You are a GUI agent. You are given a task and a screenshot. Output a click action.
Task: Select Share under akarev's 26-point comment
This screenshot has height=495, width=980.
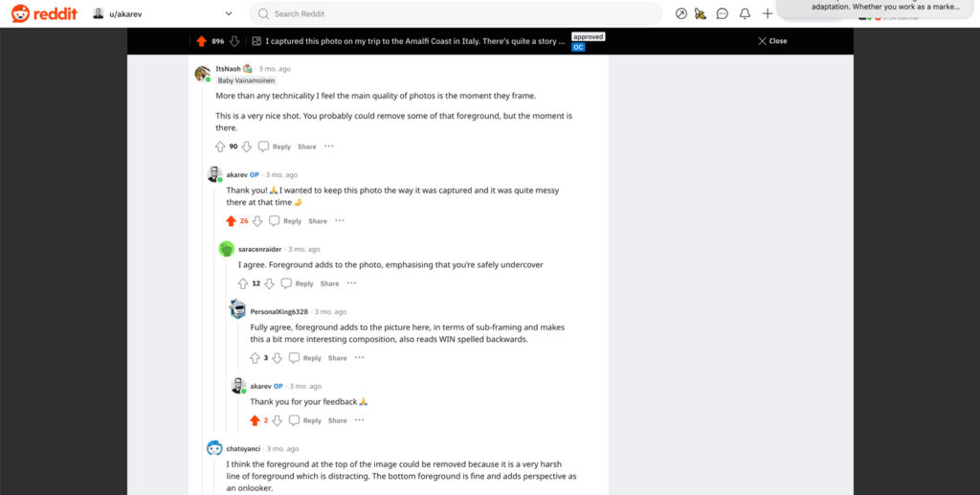pos(318,221)
